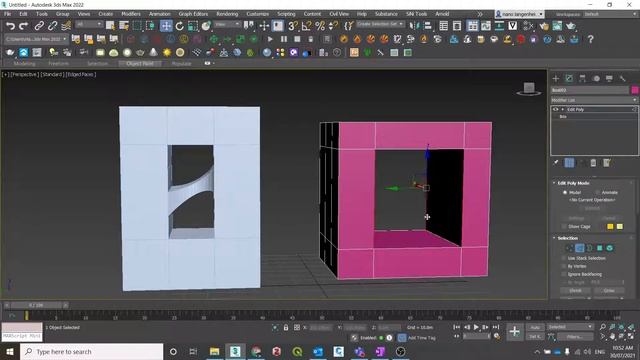Select the Select and Link chain tool

pyautogui.click(x=39, y=26)
